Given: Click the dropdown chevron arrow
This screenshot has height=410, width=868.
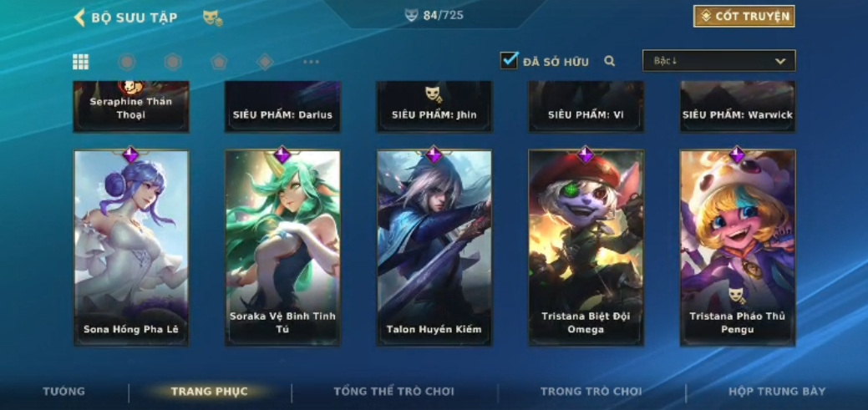Looking at the screenshot, I should (780, 62).
